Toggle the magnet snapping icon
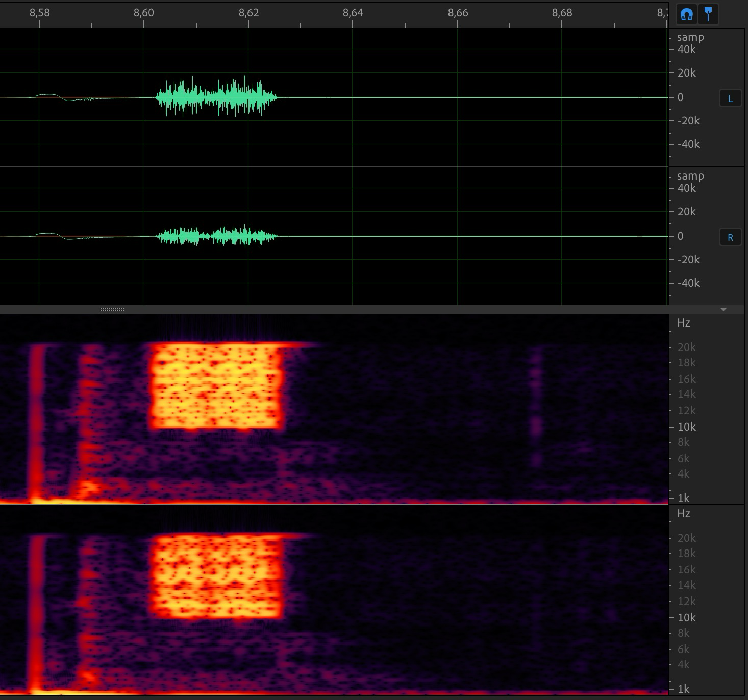The width and height of the screenshot is (748, 700). pyautogui.click(x=686, y=14)
